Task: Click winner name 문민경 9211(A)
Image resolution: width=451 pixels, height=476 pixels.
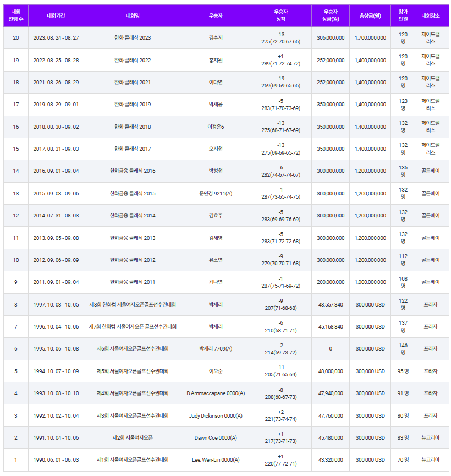Action: [x=216, y=193]
